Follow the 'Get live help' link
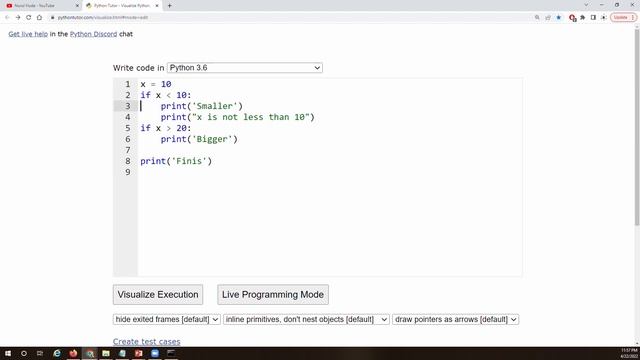640x360 pixels. 28,34
